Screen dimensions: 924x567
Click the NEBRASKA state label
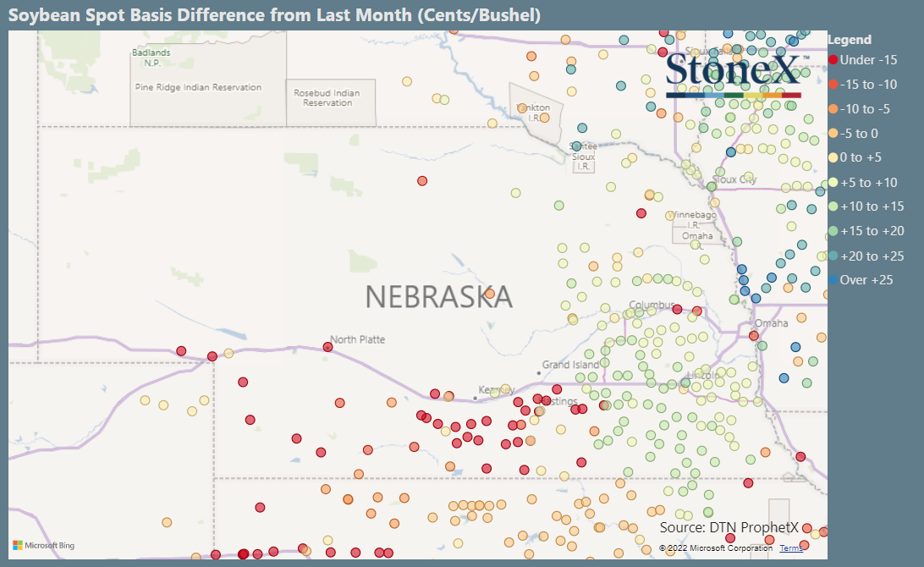click(438, 296)
